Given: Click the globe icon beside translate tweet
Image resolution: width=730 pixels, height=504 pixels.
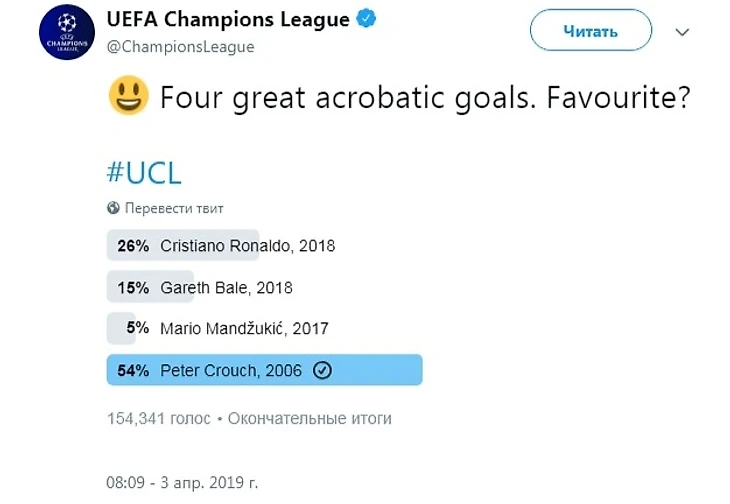Looking at the screenshot, I should [x=113, y=208].
